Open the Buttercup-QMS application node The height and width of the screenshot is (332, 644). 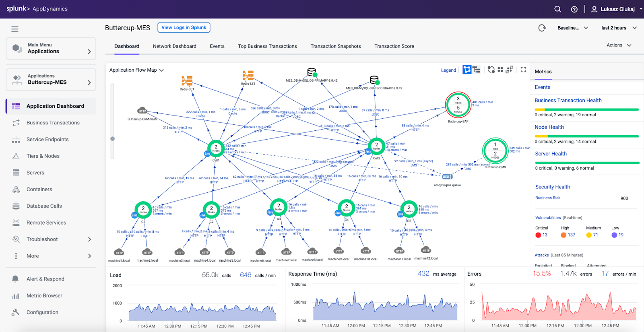[x=495, y=151]
